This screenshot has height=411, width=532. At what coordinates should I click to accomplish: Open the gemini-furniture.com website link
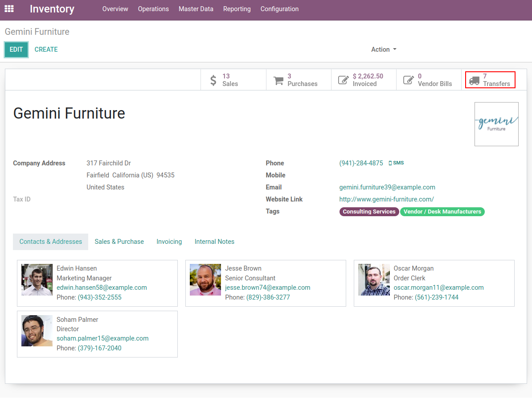coord(386,199)
